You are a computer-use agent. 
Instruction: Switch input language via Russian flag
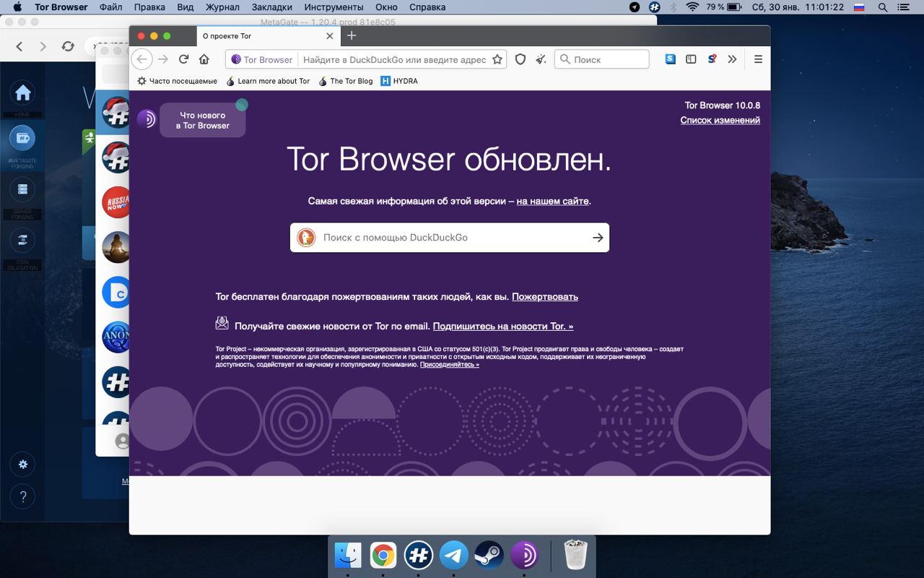859,7
